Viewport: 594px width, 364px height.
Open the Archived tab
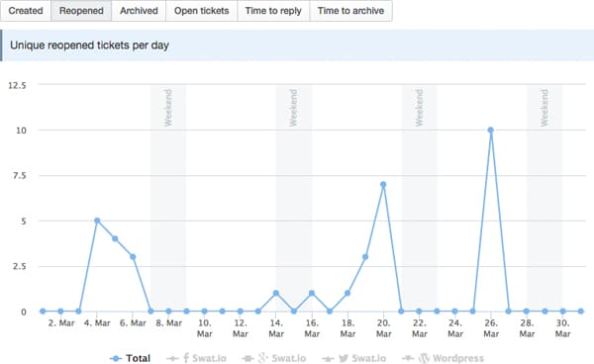(x=139, y=11)
